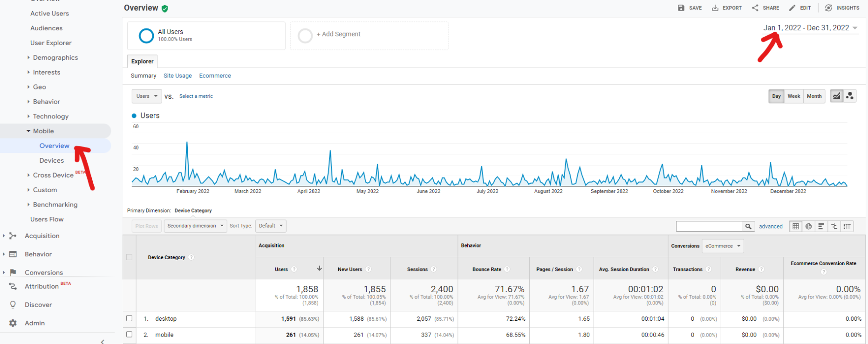Sort by the New Users column header
868x344 pixels.
pyautogui.click(x=350, y=269)
